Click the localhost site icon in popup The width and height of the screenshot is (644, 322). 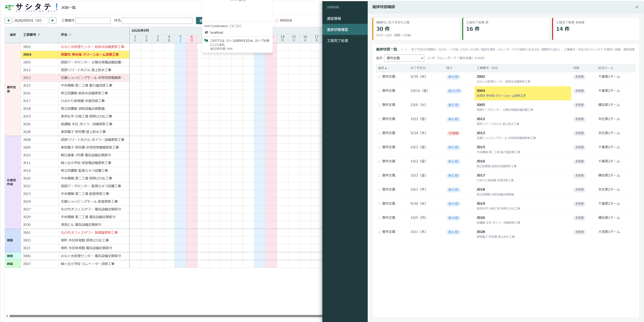207,32
